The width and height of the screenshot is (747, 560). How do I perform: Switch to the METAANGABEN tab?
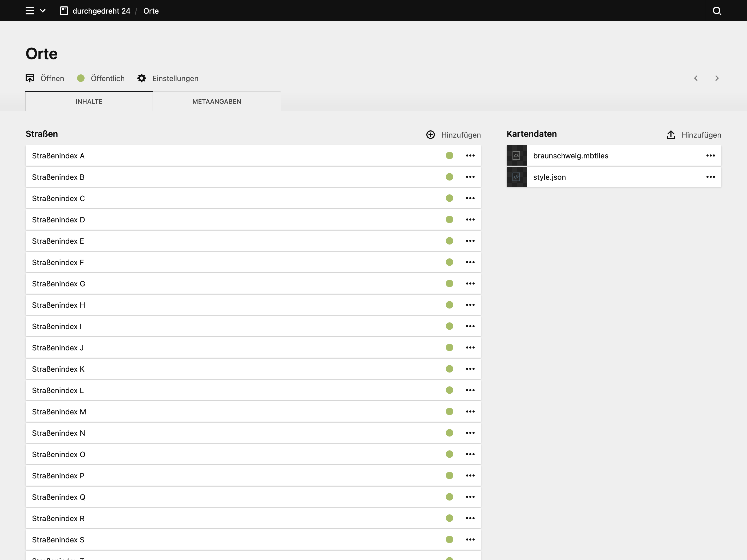[x=216, y=101]
